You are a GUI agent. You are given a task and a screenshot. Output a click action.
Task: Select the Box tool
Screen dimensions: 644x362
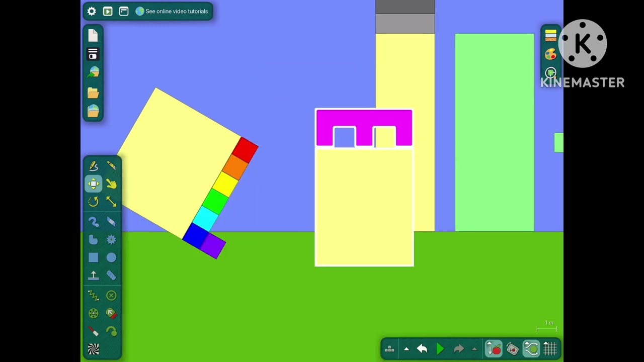[x=94, y=257]
